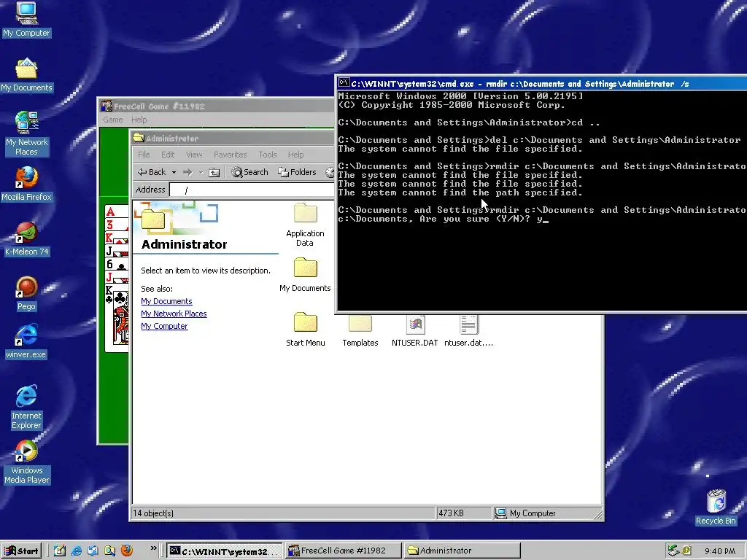Screen dimensions: 747x560
Task: Open the My Documents desktop icon
Action: click(x=26, y=75)
